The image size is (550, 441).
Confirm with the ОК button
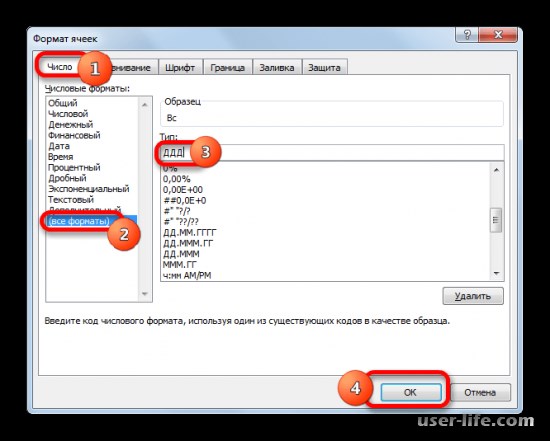(410, 392)
